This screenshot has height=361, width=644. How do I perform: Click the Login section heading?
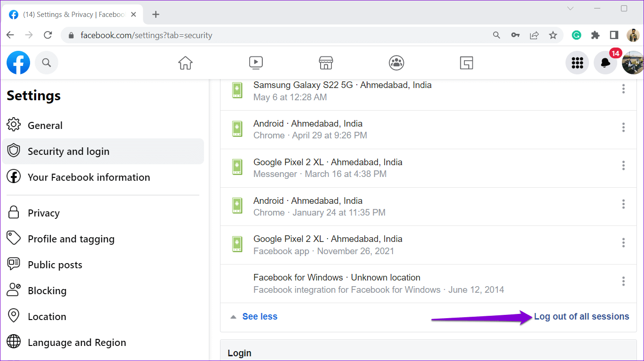[x=240, y=353]
